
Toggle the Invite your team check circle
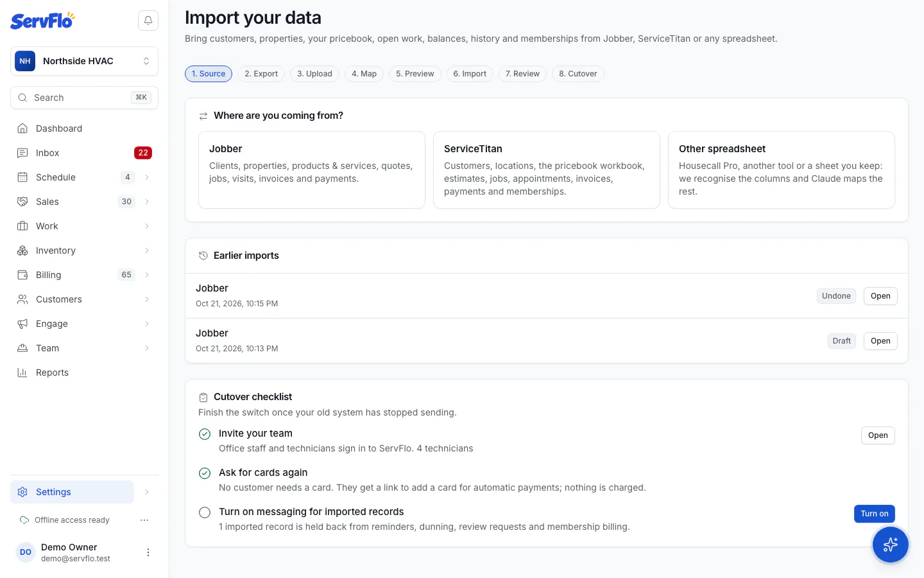205,434
